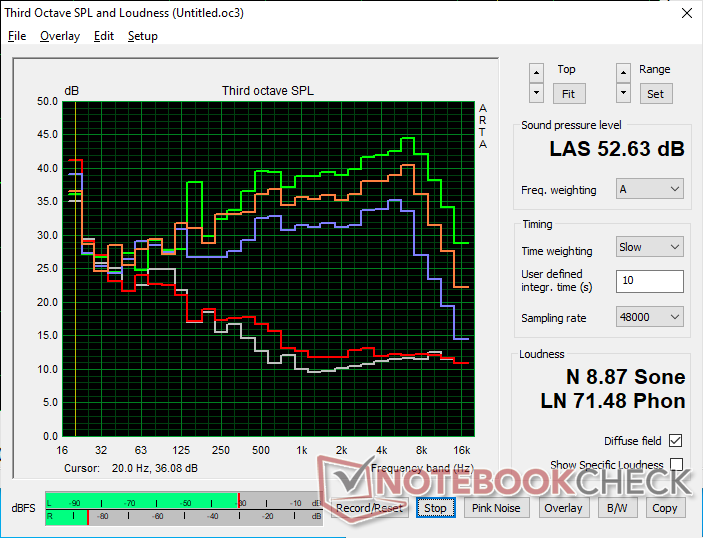Click the Top down arrow
Image resolution: width=703 pixels, height=538 pixels.
[x=536, y=93]
